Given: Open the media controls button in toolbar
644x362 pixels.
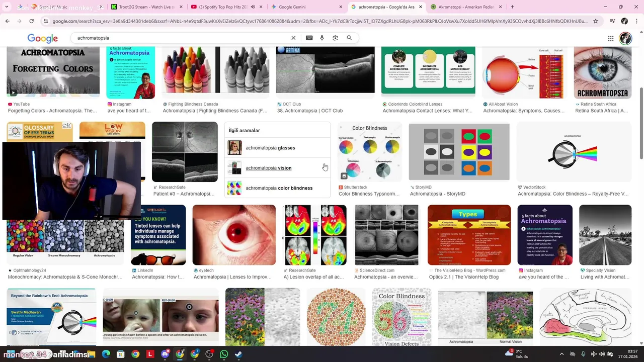Looking at the screenshot, I should (612, 21).
